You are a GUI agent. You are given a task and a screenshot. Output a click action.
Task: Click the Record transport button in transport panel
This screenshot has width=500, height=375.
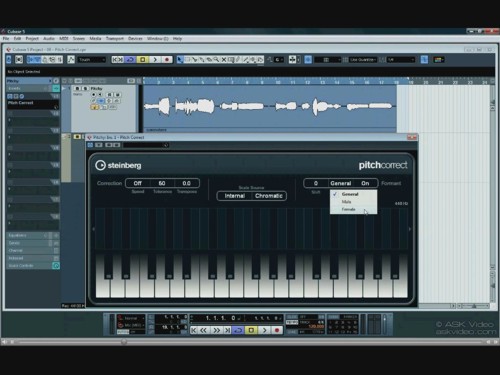(277, 330)
